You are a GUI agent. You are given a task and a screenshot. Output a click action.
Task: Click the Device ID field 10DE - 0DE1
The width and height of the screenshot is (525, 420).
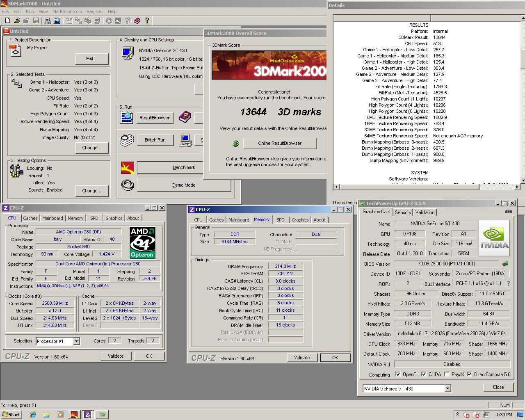tap(408, 274)
